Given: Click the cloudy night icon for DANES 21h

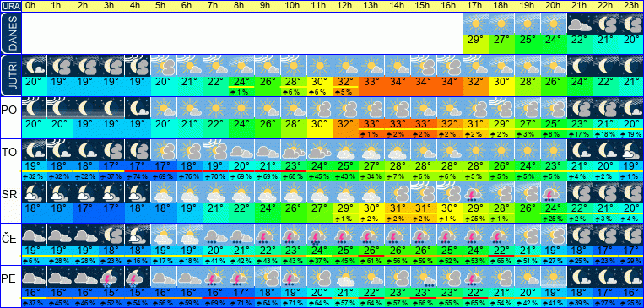Looking at the screenshot, I should tap(580, 24).
